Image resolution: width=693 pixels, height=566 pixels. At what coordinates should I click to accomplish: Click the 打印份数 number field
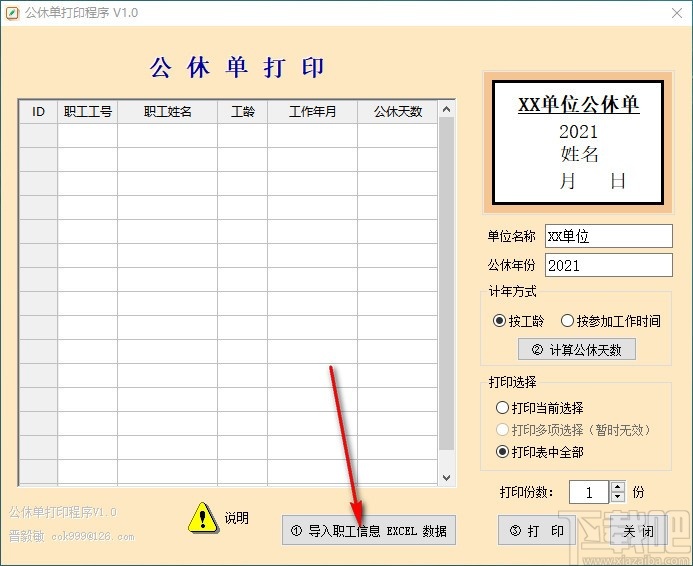pos(589,492)
